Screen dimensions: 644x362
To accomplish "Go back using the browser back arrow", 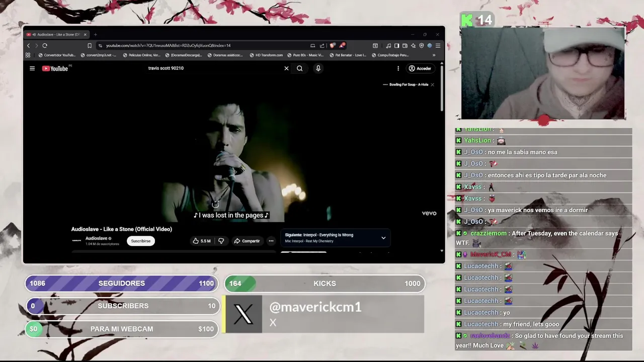I will pos(28,45).
